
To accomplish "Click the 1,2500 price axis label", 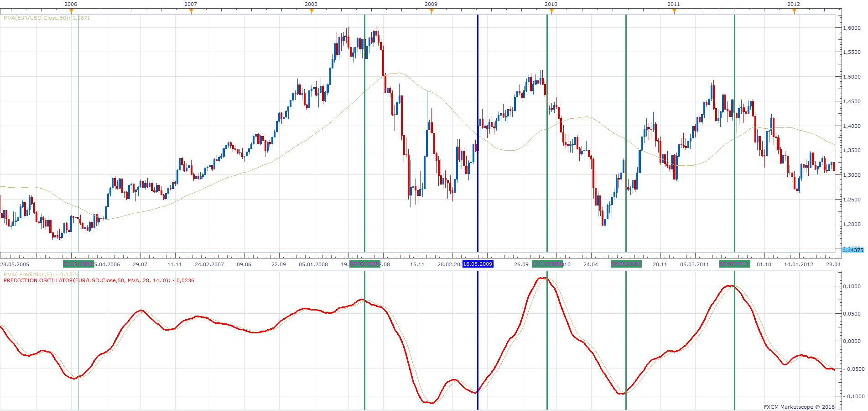I will (852, 200).
